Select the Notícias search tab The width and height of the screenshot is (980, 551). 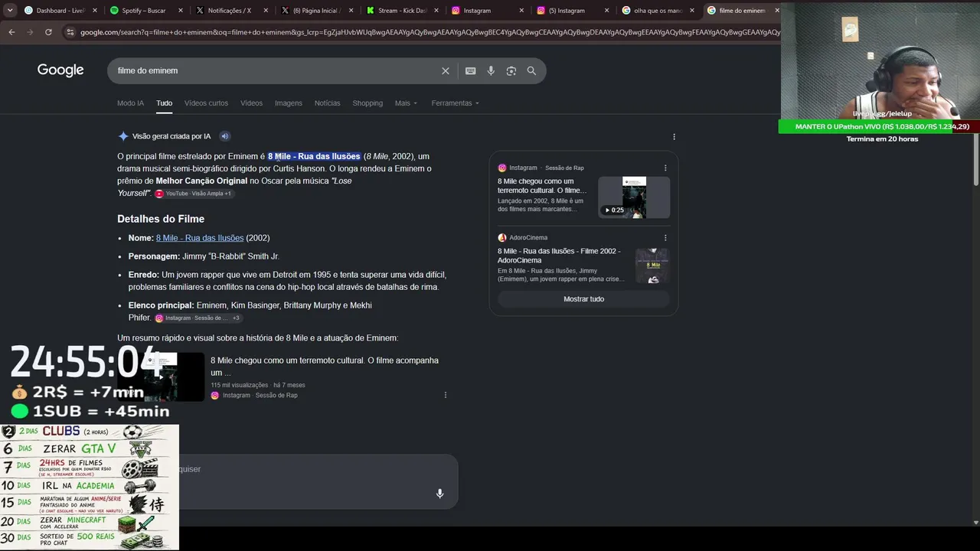327,103
